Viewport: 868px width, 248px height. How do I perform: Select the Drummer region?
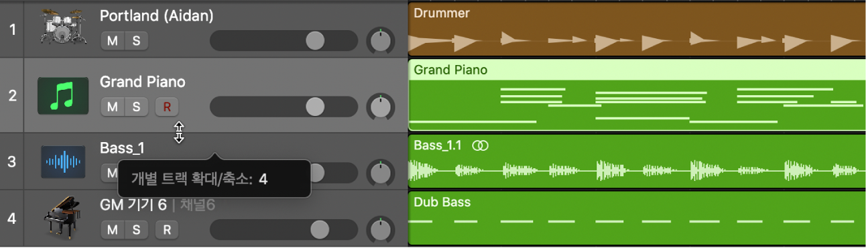click(x=637, y=29)
